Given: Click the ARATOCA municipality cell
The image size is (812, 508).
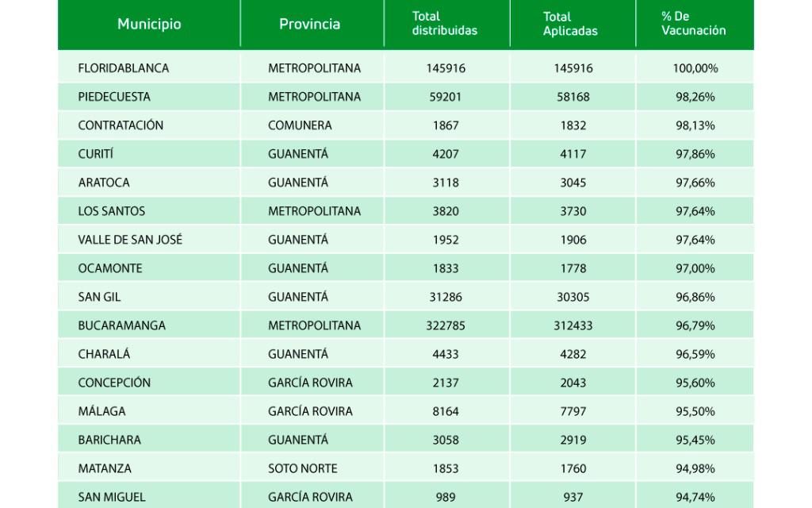Looking at the screenshot, I should [x=104, y=183].
